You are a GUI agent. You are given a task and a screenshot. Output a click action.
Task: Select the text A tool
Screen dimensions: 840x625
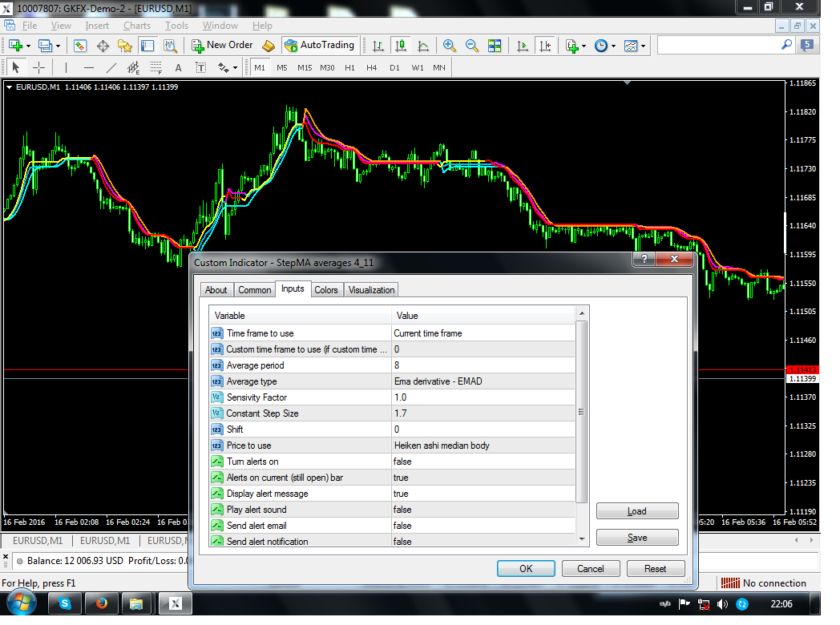point(179,68)
